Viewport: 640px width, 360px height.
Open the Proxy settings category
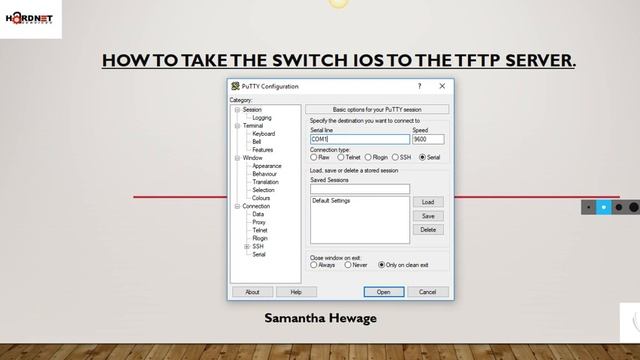click(x=259, y=222)
